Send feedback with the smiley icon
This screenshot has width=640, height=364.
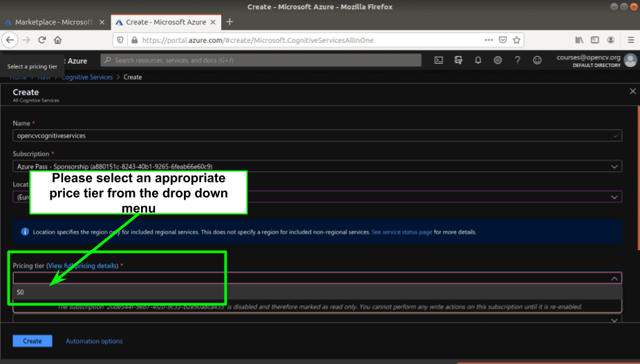tap(537, 60)
